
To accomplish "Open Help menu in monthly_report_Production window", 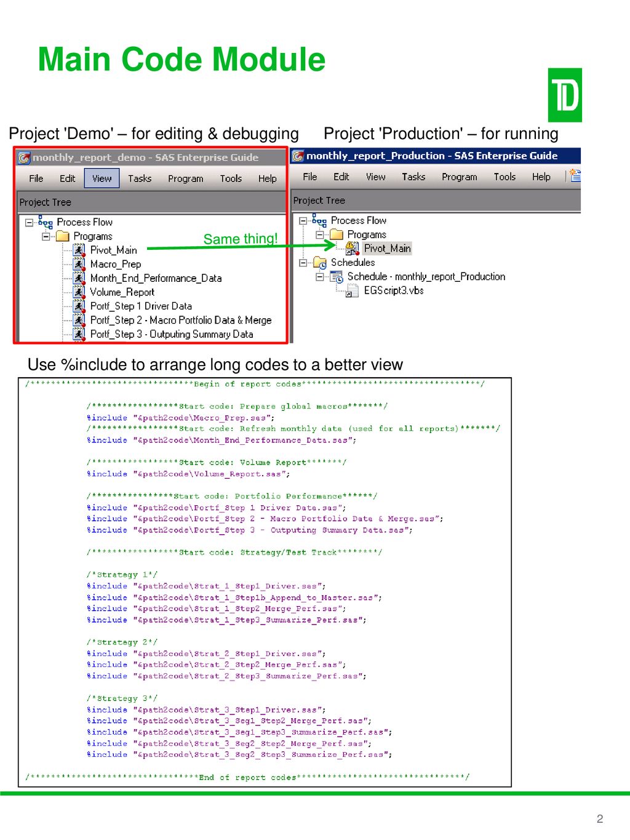I will pos(541,177).
